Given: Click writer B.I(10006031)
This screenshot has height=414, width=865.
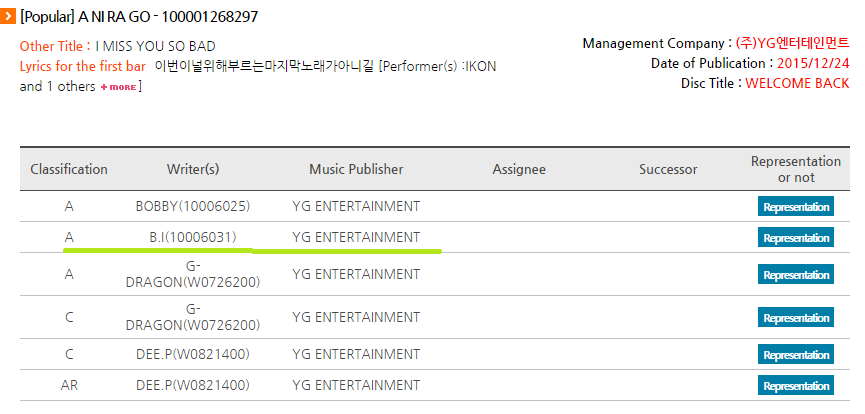Looking at the screenshot, I should [x=193, y=238].
